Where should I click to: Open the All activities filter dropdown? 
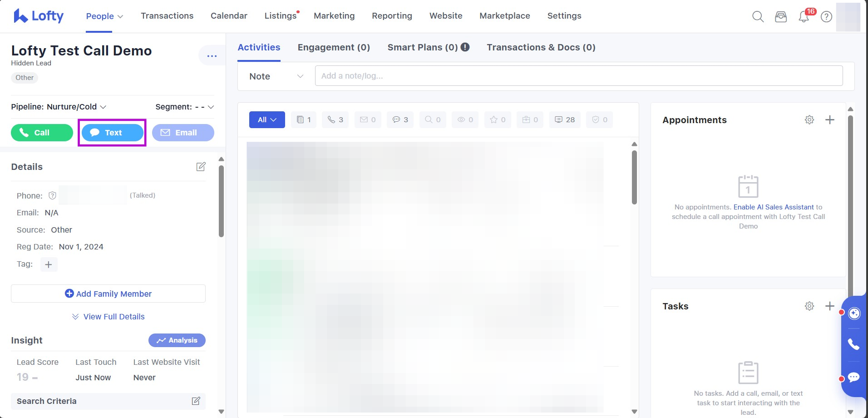click(267, 120)
